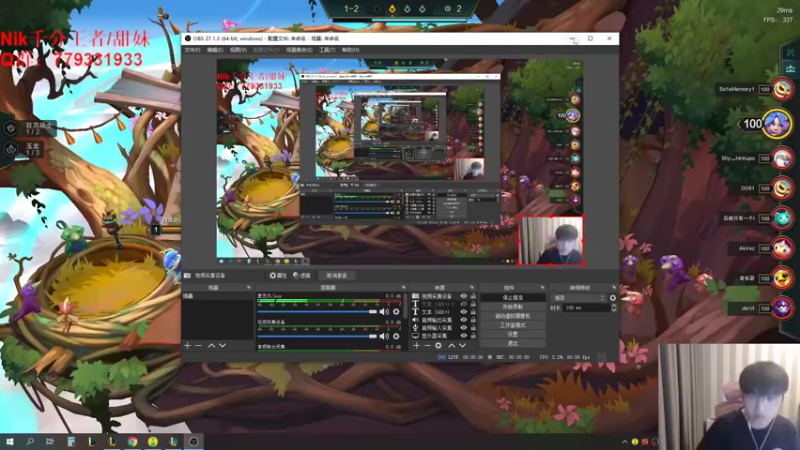Viewport: 800px width, 450px height.
Task: Add a scene with the plus icon
Action: [x=187, y=345]
